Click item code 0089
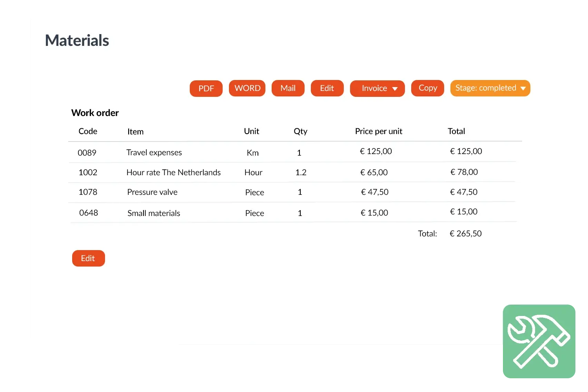The height and width of the screenshot is (392, 588). pos(87,153)
